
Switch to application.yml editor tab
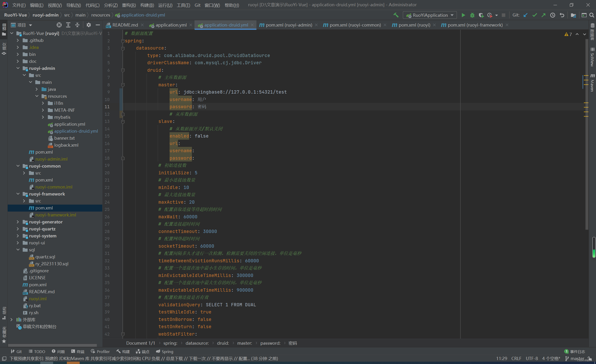click(x=171, y=25)
